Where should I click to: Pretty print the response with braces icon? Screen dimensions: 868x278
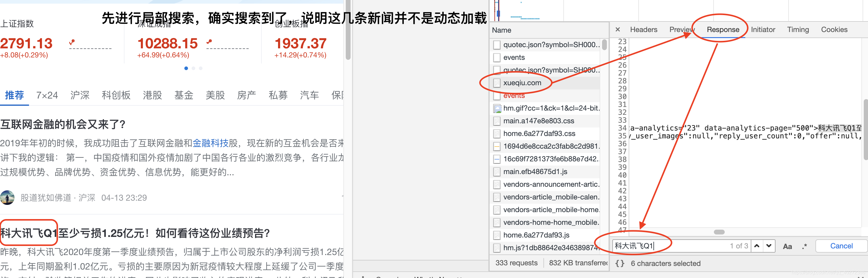619,263
